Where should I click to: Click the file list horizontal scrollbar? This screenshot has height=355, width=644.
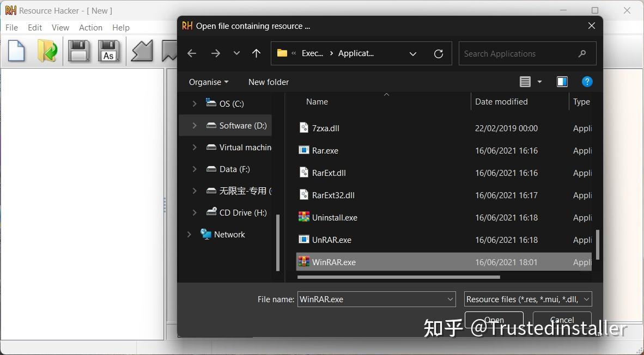click(398, 277)
